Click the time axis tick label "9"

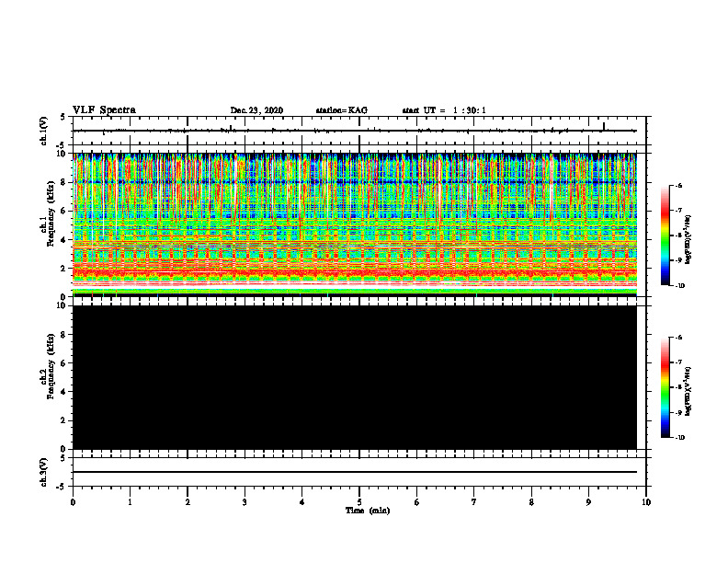click(588, 502)
